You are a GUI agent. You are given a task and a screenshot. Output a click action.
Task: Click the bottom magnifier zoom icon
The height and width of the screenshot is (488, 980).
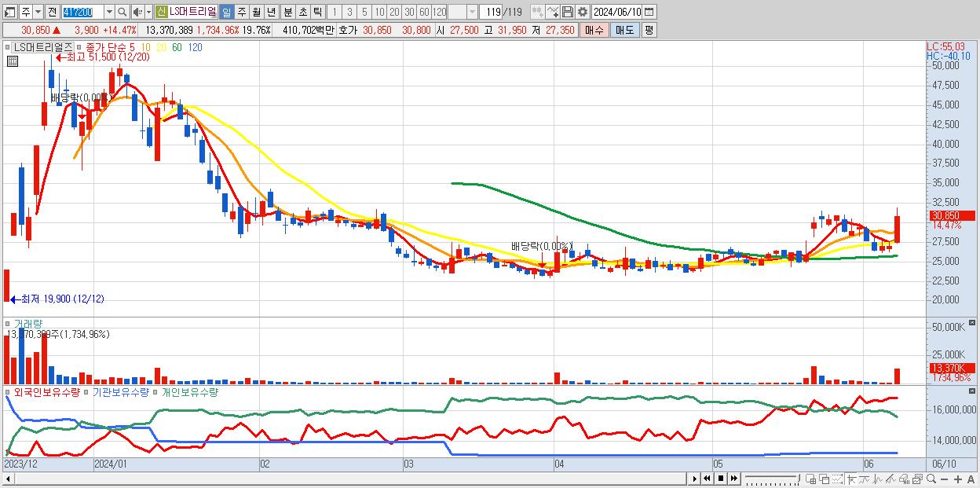[x=931, y=479]
